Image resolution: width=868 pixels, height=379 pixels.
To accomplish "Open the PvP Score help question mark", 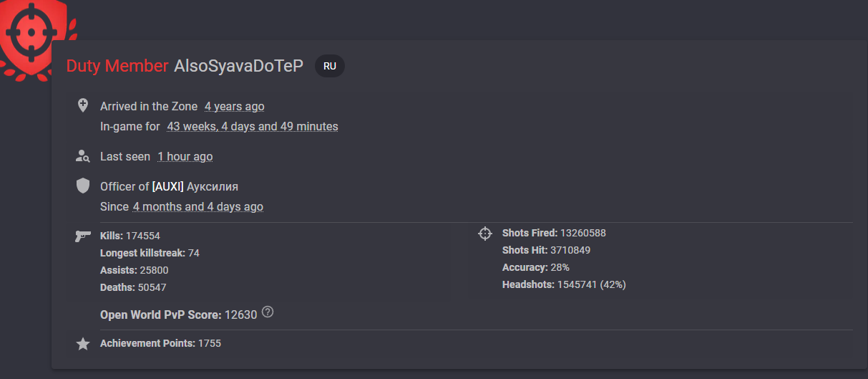I will 268,312.
